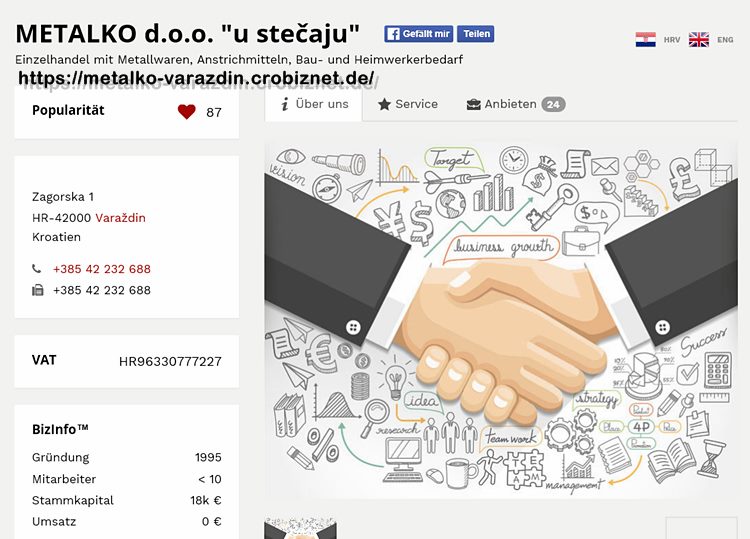This screenshot has height=539, width=750.
Task: Open the Varaždin city link
Action: (121, 218)
